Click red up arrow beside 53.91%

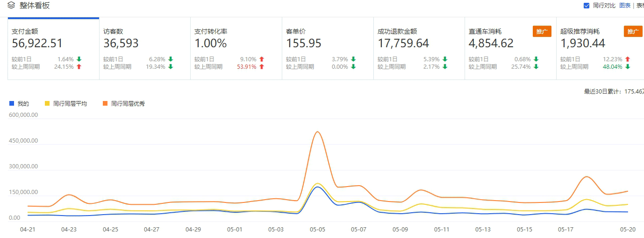coord(262,67)
